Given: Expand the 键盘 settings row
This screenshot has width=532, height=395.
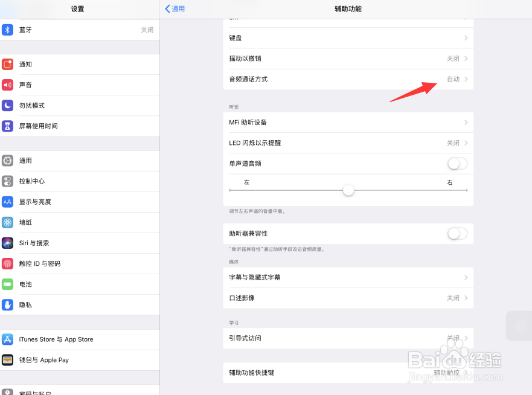Looking at the screenshot, I should click(x=348, y=37).
